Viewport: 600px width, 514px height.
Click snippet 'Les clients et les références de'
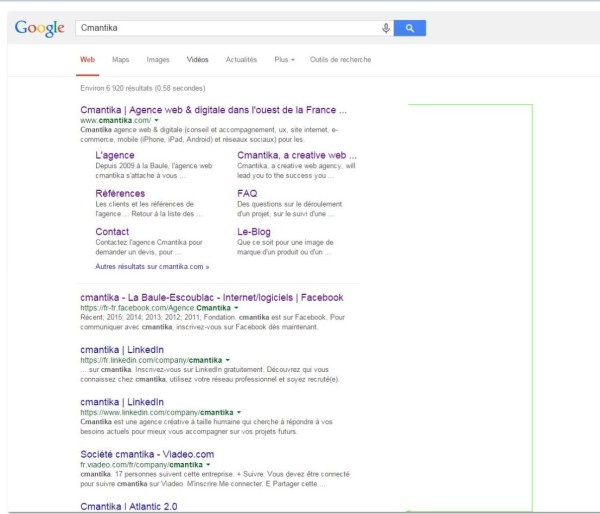click(x=149, y=209)
